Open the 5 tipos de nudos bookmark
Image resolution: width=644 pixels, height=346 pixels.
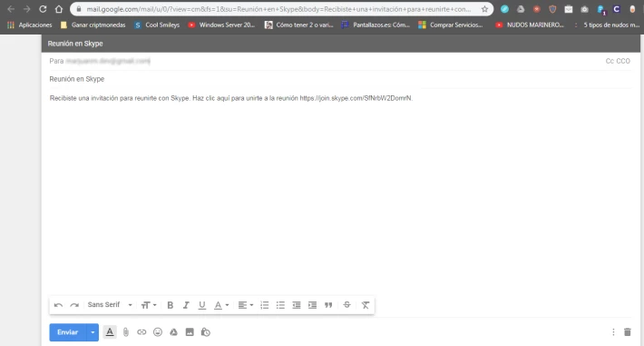click(x=606, y=25)
